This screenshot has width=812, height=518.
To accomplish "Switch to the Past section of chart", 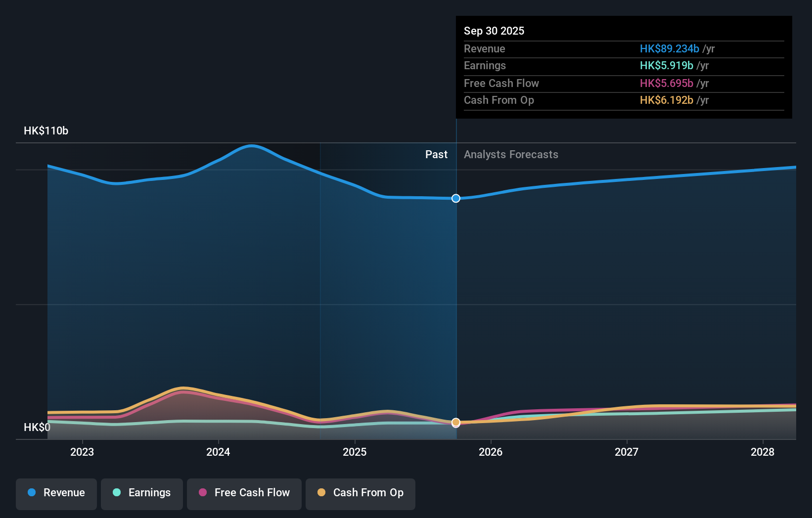I will [436, 154].
